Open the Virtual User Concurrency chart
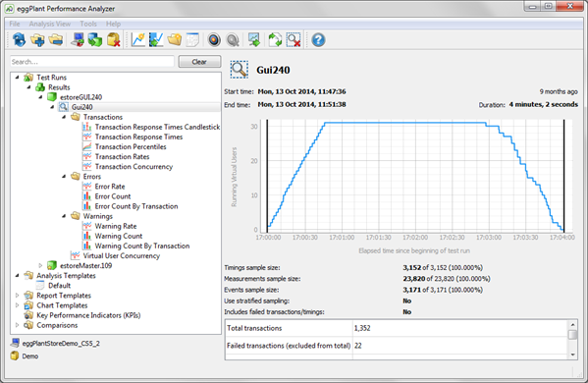Image resolution: width=588 pixels, height=383 pixels. pyautogui.click(x=122, y=256)
